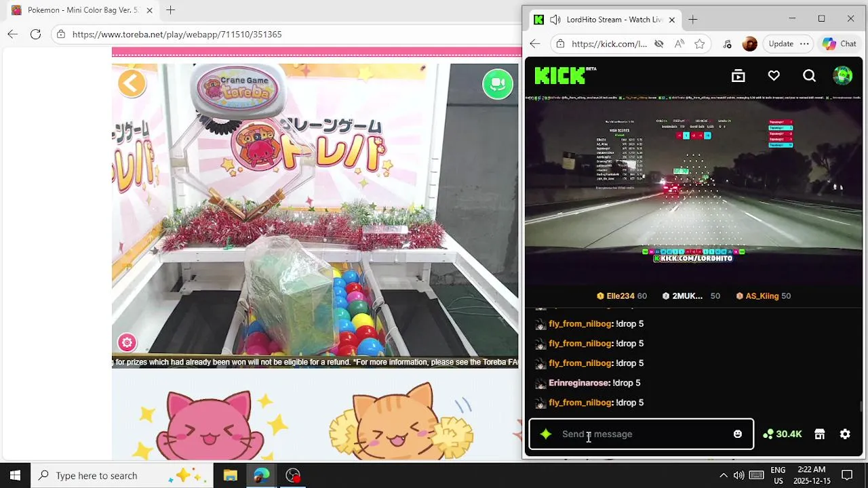Open the OBS icon on the taskbar
Image resolution: width=868 pixels, height=488 pixels.
293,475
